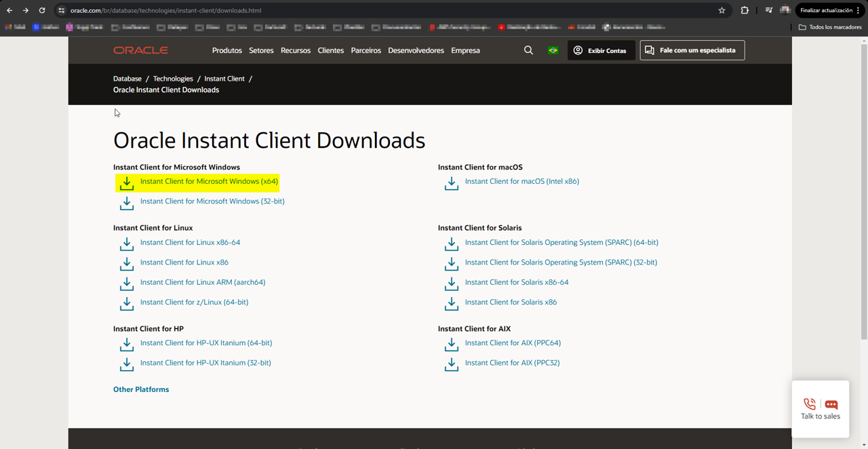Open Instant Client for AIX (PPC32) link
The width and height of the screenshot is (868, 449).
click(513, 363)
